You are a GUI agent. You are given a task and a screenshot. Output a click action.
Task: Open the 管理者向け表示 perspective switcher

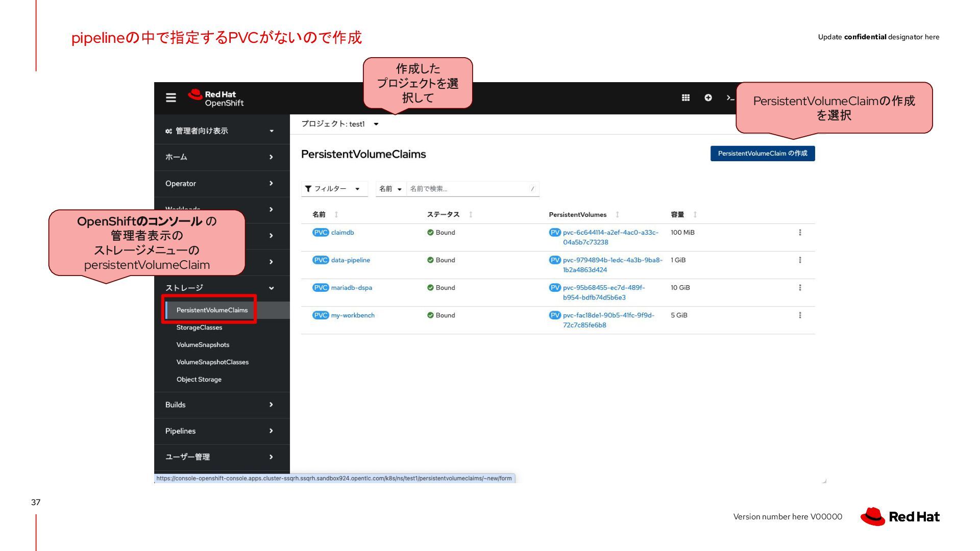[222, 131]
